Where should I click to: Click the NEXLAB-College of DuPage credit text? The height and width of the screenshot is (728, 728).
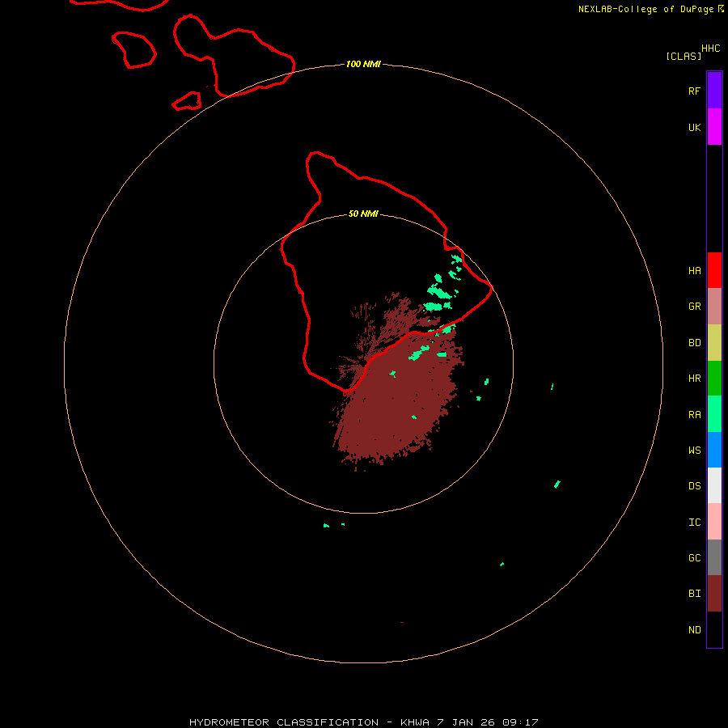(x=645, y=9)
